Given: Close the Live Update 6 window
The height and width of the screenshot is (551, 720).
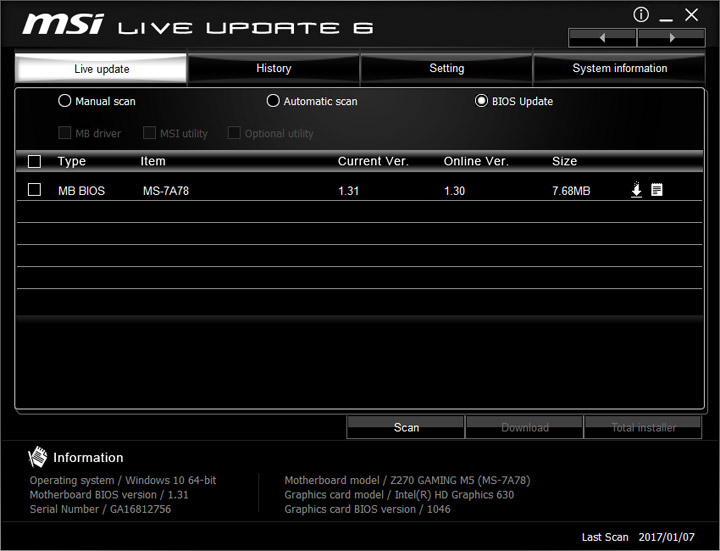Looking at the screenshot, I should (x=692, y=15).
